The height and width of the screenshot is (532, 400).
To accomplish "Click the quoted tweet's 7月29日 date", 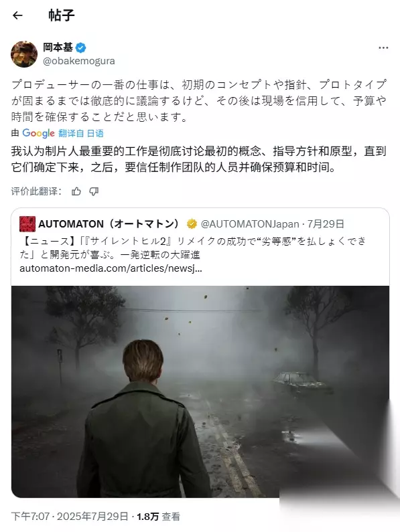I will click(326, 224).
